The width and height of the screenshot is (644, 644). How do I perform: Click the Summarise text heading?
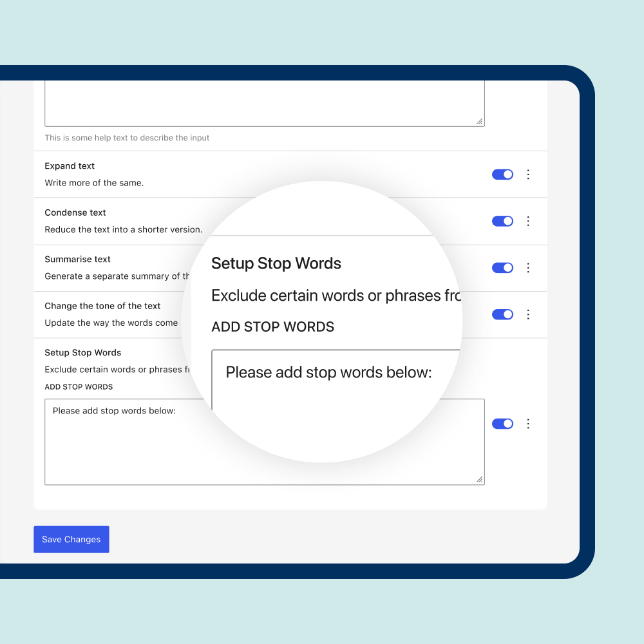pyautogui.click(x=78, y=259)
